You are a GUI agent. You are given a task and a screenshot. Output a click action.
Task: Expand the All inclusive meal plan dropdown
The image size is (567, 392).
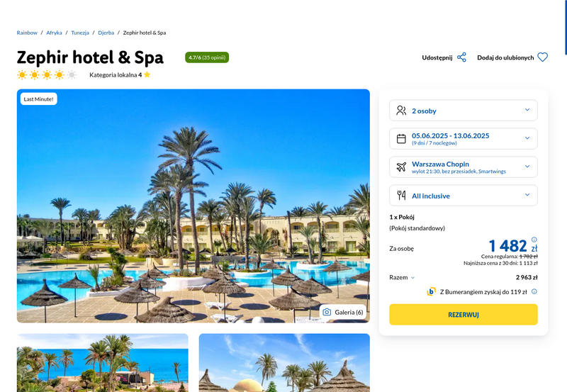click(x=464, y=195)
